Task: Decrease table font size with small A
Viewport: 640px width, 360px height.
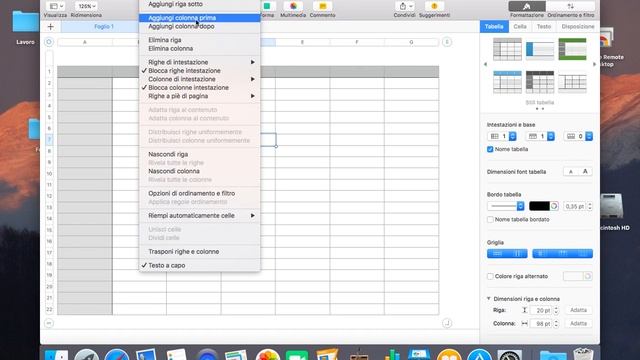Action: 571,172
